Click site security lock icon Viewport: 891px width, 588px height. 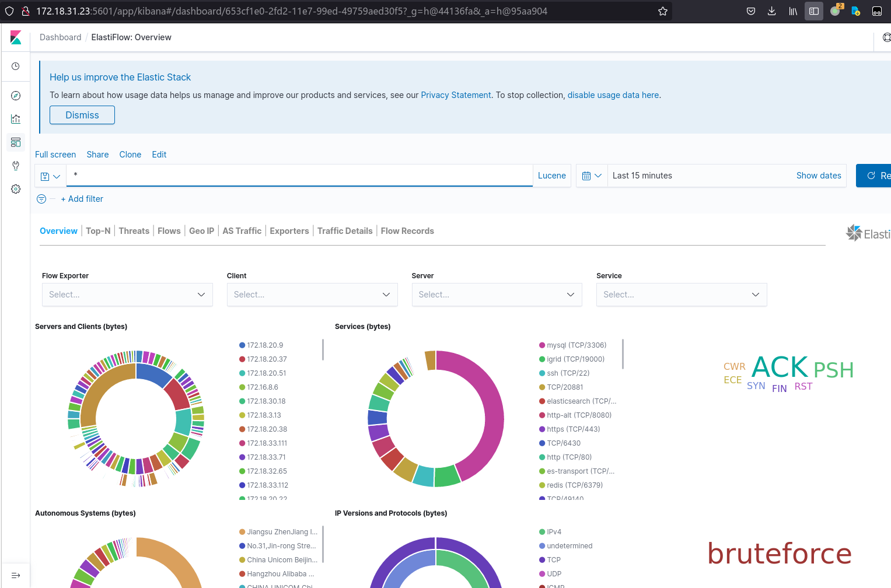[26, 11]
